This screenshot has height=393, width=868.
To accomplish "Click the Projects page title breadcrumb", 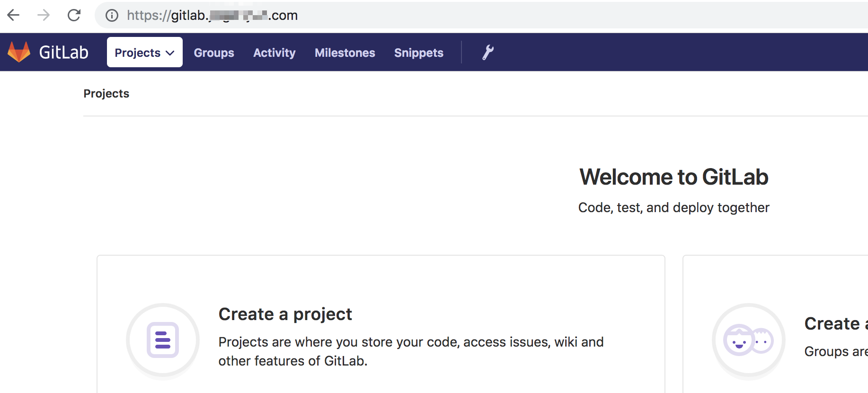I will tap(106, 93).
